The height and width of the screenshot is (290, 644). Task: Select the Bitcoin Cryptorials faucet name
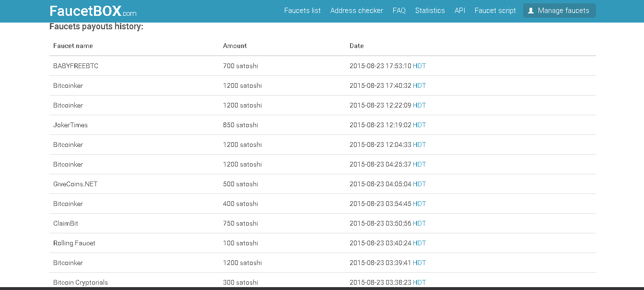click(81, 282)
